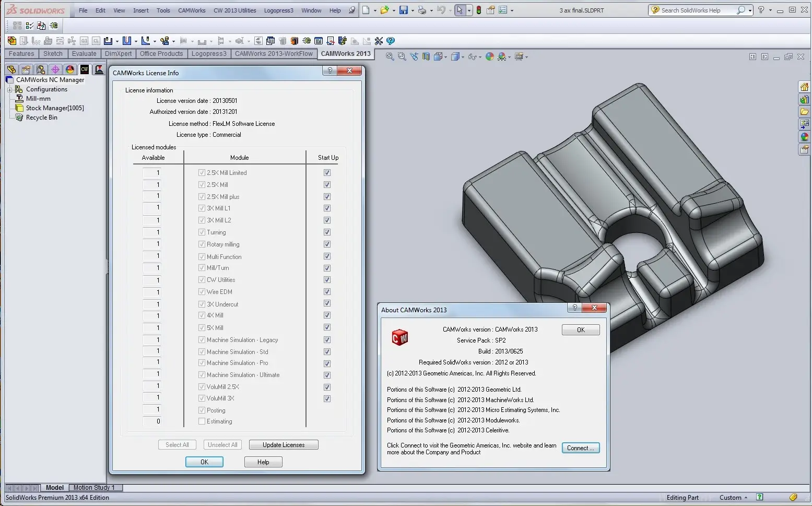Open the DimXpertManager crosshair tab icon
Screen dimensions: 812x506
55,69
